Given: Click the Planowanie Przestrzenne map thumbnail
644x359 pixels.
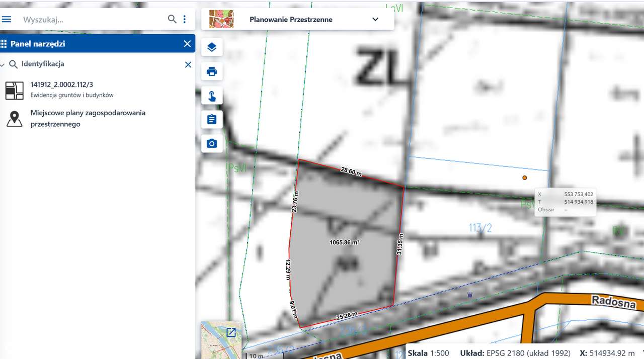Looking at the screenshot, I should coord(221,20).
